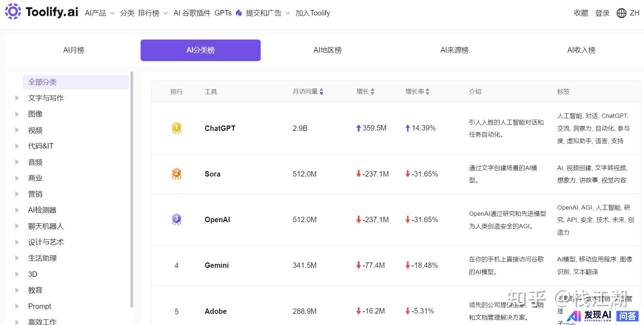This screenshot has width=644, height=325.
Task: Click the 登录 link
Action: 602,13
